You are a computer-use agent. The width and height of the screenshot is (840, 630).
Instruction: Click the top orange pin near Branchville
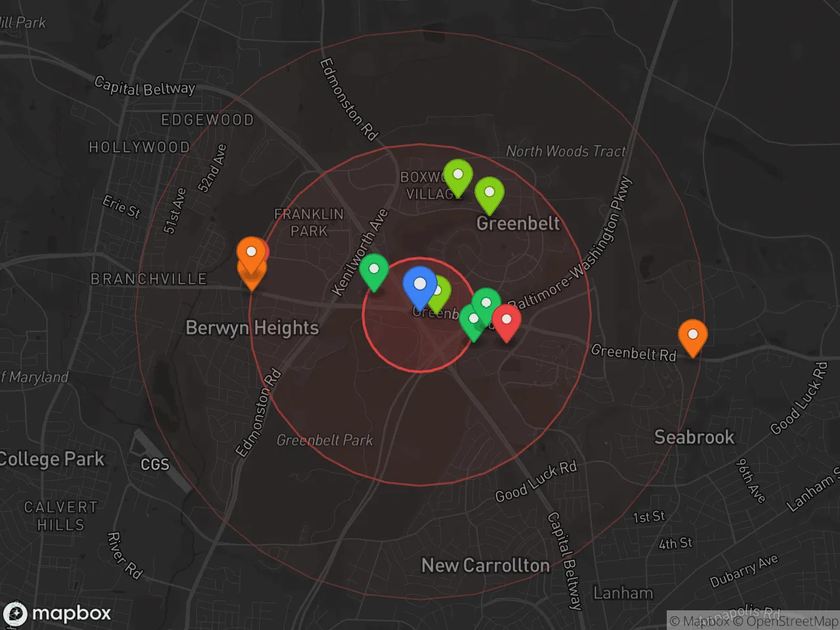pyautogui.click(x=251, y=253)
